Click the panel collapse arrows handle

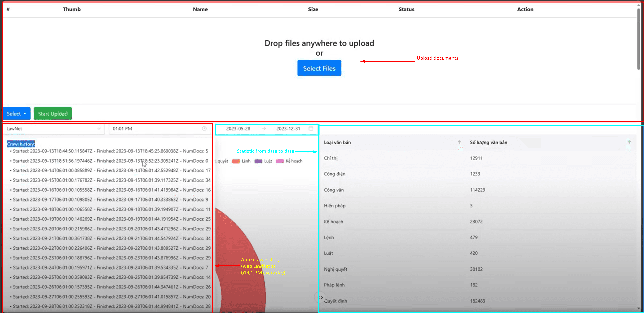point(320,297)
